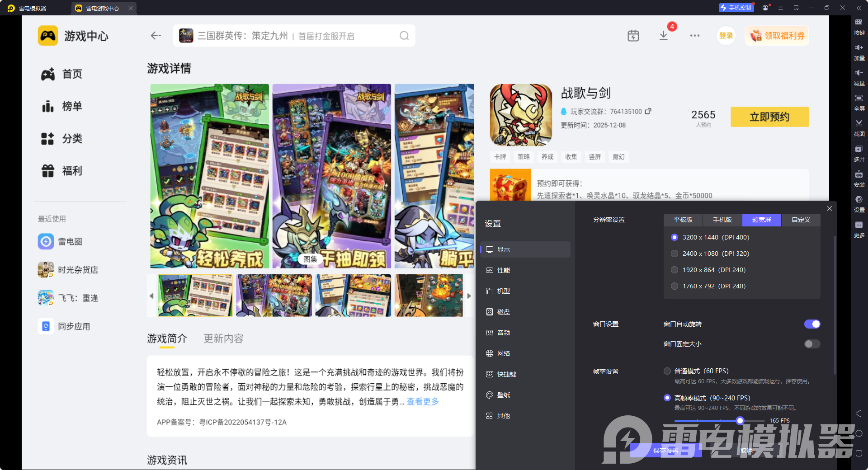This screenshot has width=868, height=470.
Task: Show previous screenshot thumbnails with left arrow
Action: pyautogui.click(x=151, y=296)
